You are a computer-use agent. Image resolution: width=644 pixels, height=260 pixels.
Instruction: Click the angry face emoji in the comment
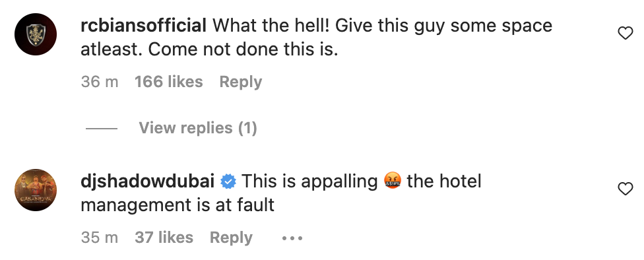(392, 181)
